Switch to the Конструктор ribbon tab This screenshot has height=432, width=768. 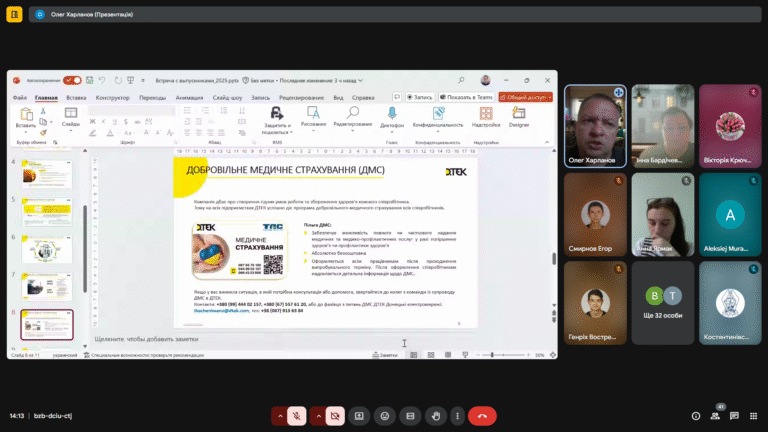tap(113, 97)
